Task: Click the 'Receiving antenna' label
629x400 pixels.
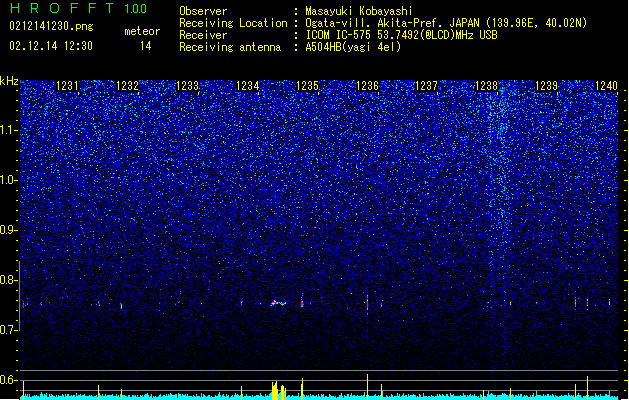Action: (230, 47)
